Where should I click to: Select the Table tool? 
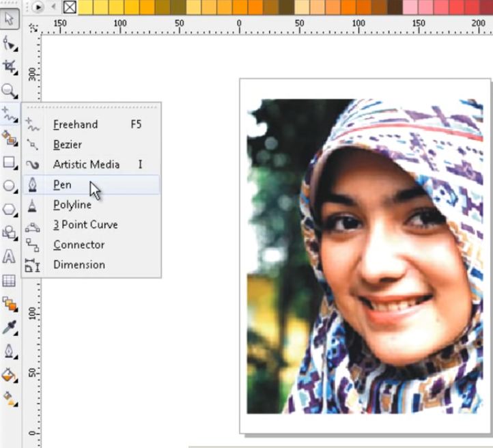tap(10, 281)
